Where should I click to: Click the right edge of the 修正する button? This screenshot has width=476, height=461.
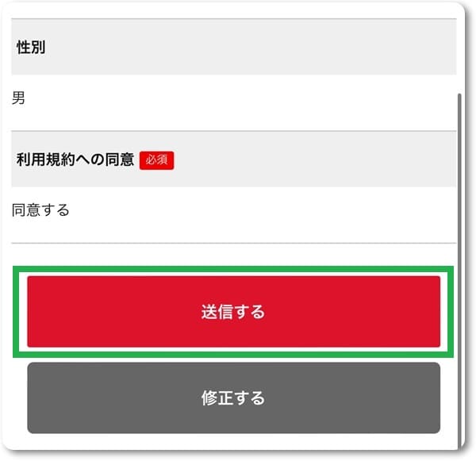click(436, 398)
